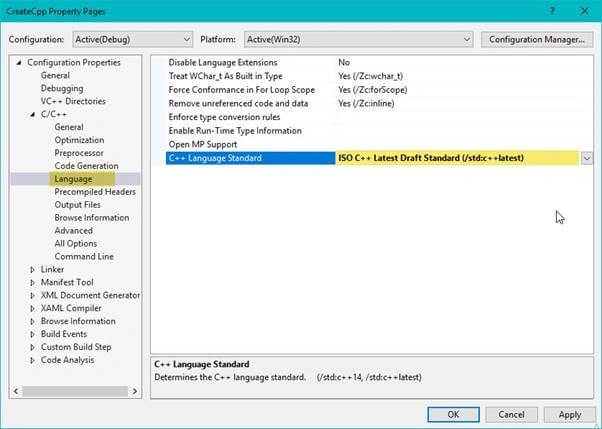
Task: Select the C++ Language Standard property row
Action: pyautogui.click(x=251, y=158)
